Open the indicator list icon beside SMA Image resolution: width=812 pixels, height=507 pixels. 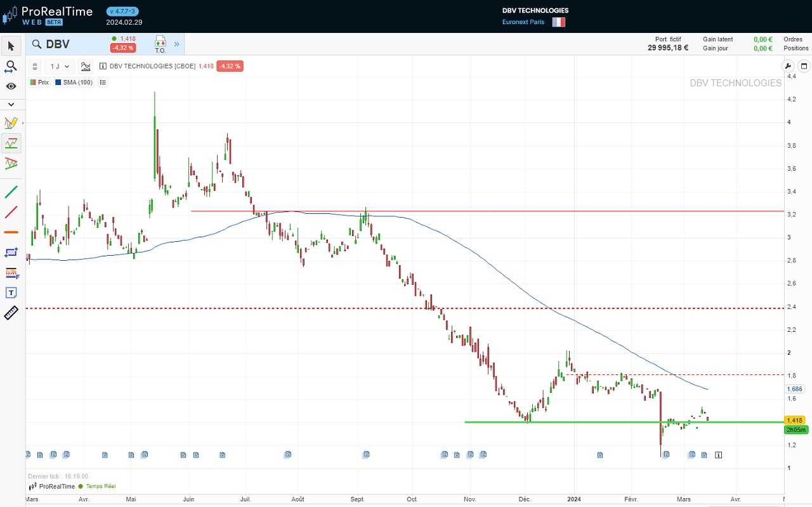pyautogui.click(x=103, y=82)
